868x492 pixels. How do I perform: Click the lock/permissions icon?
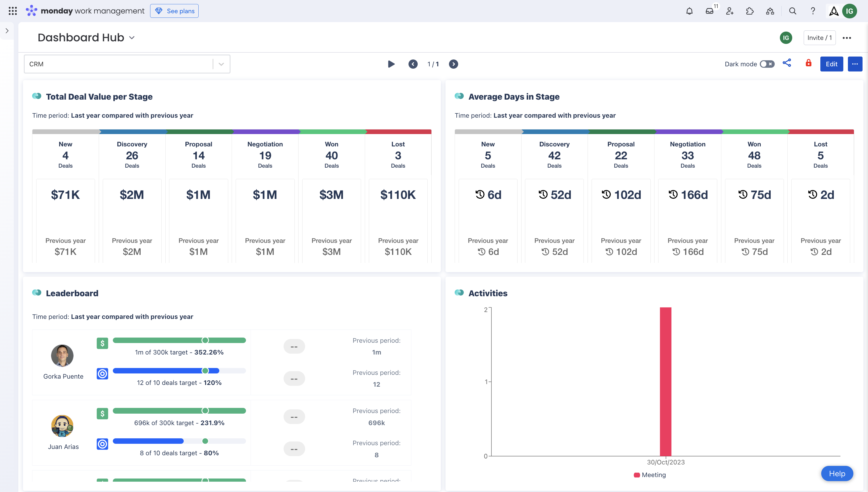tap(808, 63)
